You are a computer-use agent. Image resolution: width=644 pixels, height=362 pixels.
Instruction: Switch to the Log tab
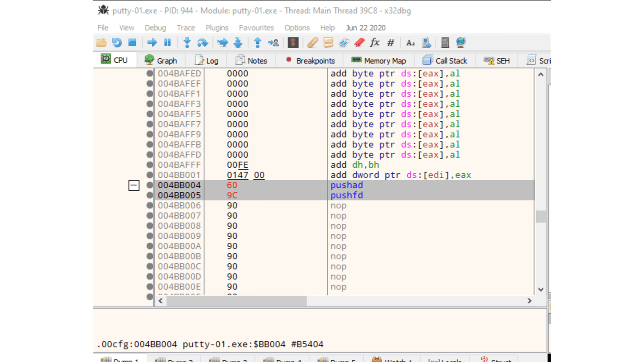pyautogui.click(x=206, y=61)
